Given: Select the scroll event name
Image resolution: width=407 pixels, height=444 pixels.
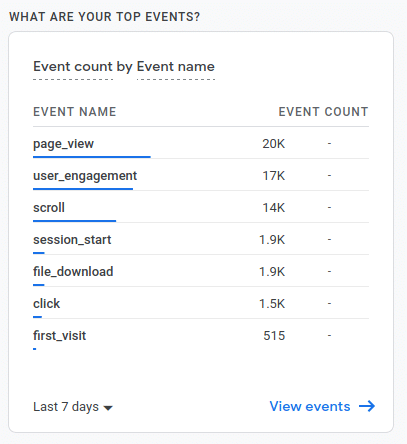Looking at the screenshot, I should (49, 208).
